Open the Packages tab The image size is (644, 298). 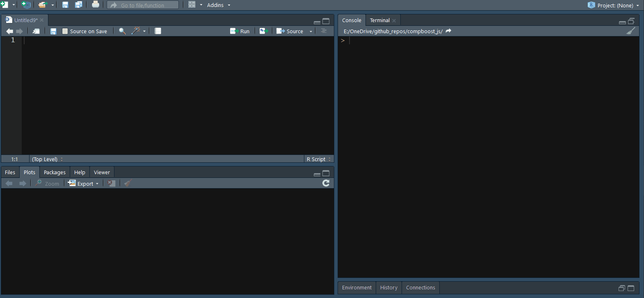coord(55,172)
